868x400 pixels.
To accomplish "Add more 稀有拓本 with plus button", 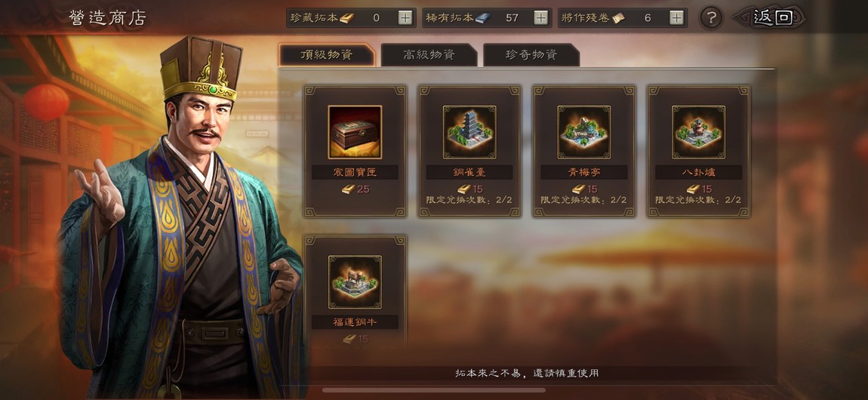I will [x=541, y=17].
